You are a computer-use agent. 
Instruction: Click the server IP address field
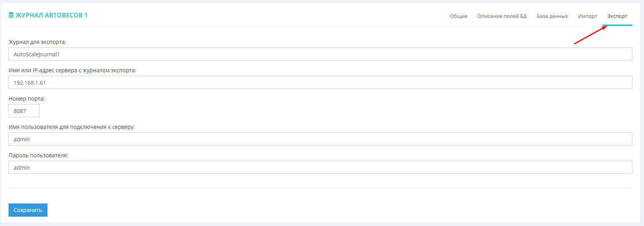click(x=320, y=82)
